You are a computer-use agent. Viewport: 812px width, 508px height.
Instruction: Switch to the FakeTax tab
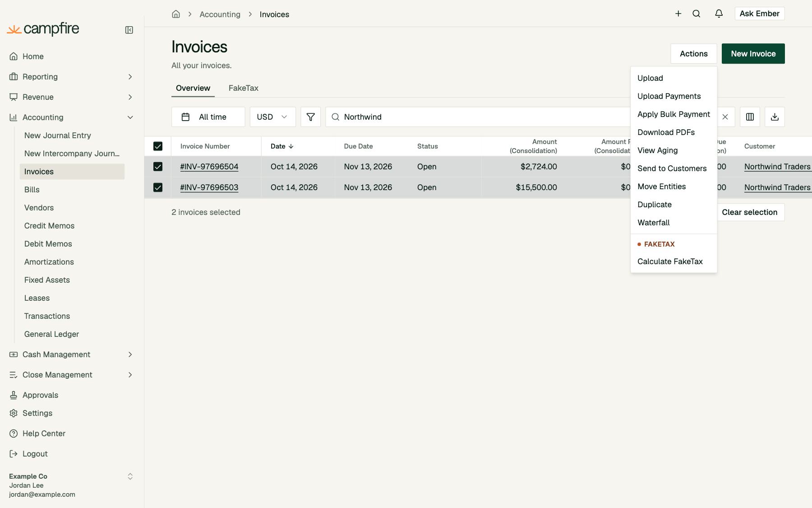click(x=243, y=88)
